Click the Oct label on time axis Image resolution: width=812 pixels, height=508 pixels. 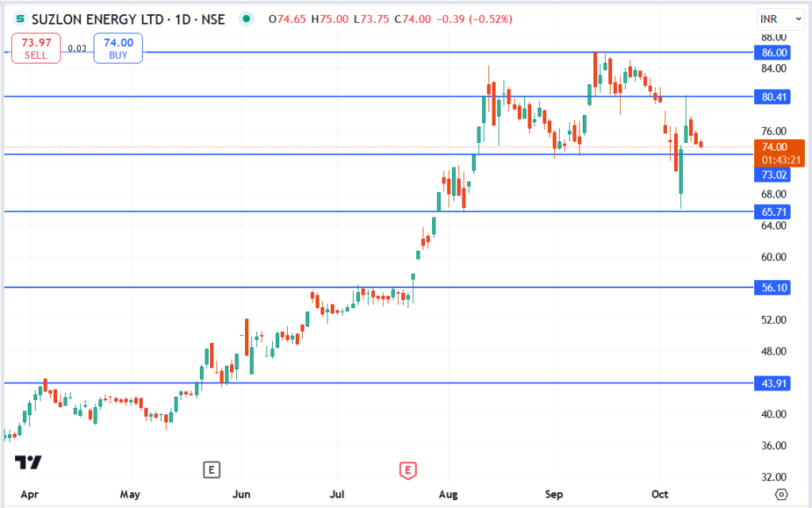(x=660, y=494)
